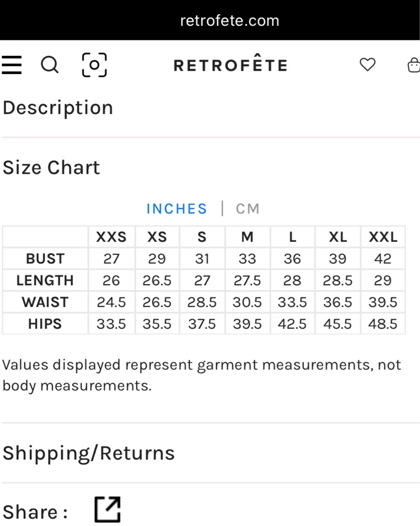
Task: Launch the visual camera search icon
Action: [x=94, y=65]
